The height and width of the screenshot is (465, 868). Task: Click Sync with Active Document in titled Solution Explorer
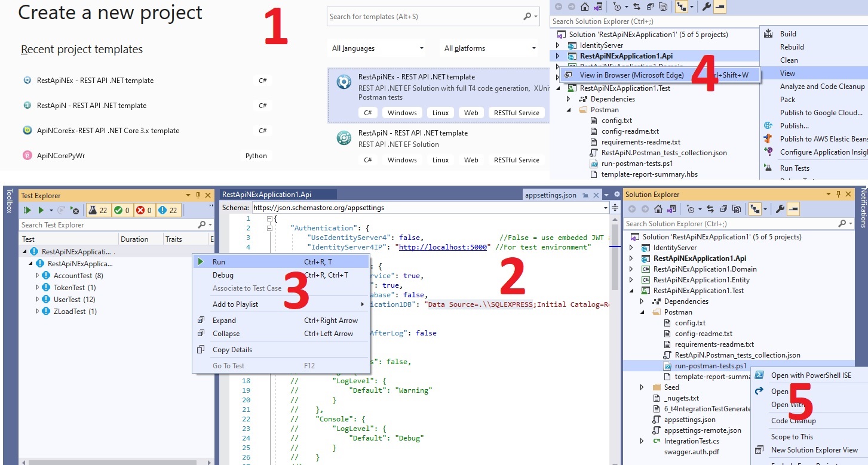coord(710,209)
